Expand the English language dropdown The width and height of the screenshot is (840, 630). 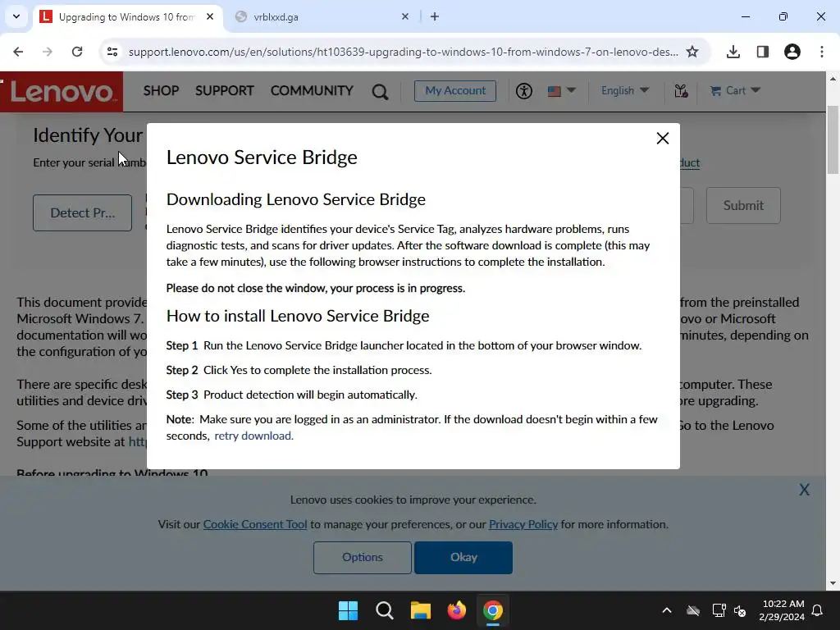(624, 90)
